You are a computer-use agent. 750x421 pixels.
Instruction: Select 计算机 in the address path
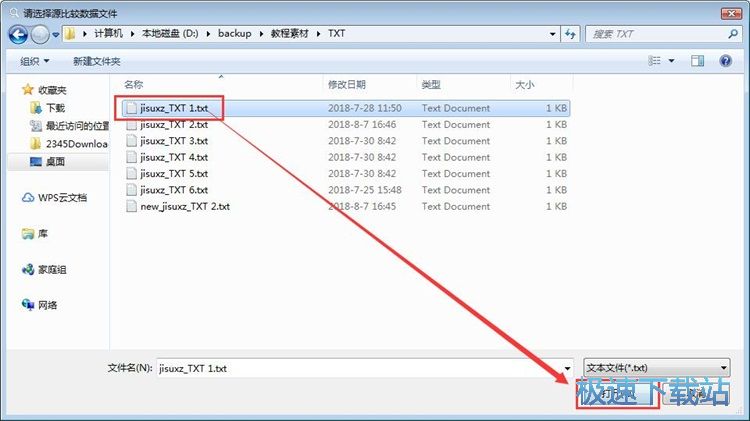tap(108, 33)
